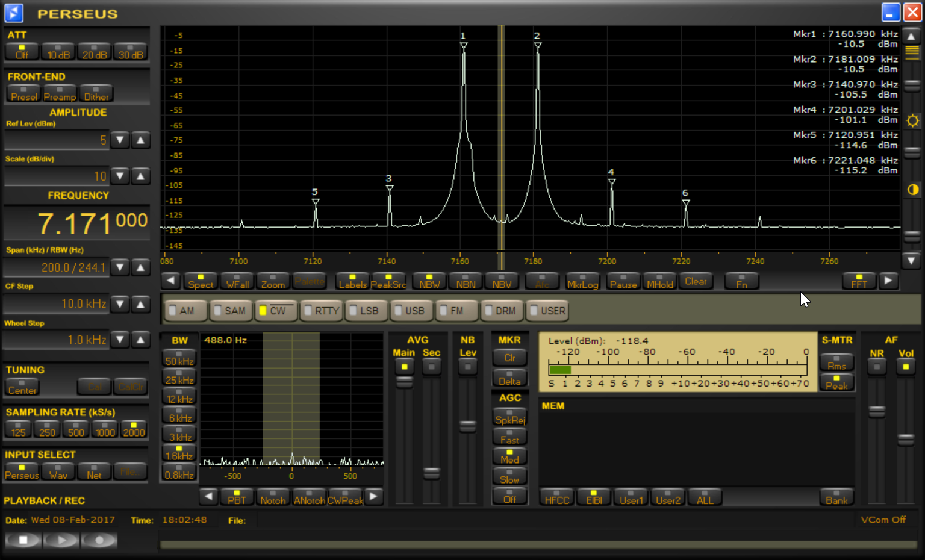925x560 pixels.
Task: Decrease the CF Step value
Action: (120, 304)
